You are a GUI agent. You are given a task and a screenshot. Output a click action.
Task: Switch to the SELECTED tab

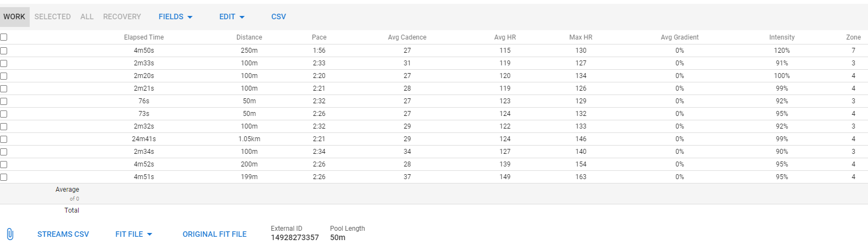[52, 16]
